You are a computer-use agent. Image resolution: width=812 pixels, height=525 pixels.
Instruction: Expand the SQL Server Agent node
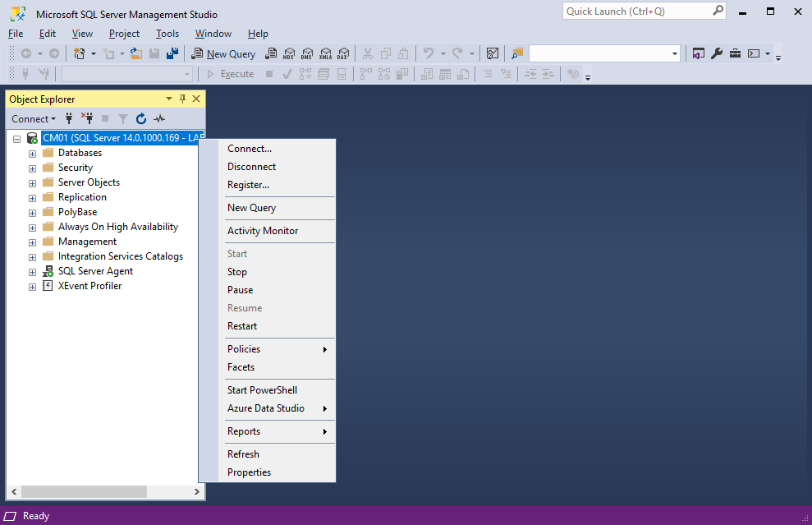32,272
